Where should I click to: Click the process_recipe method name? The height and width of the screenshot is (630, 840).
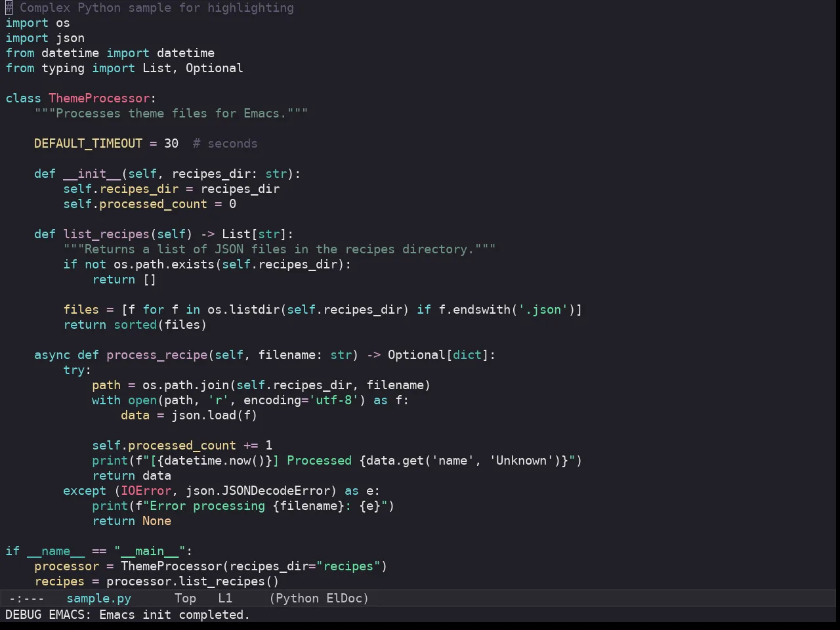click(x=157, y=355)
